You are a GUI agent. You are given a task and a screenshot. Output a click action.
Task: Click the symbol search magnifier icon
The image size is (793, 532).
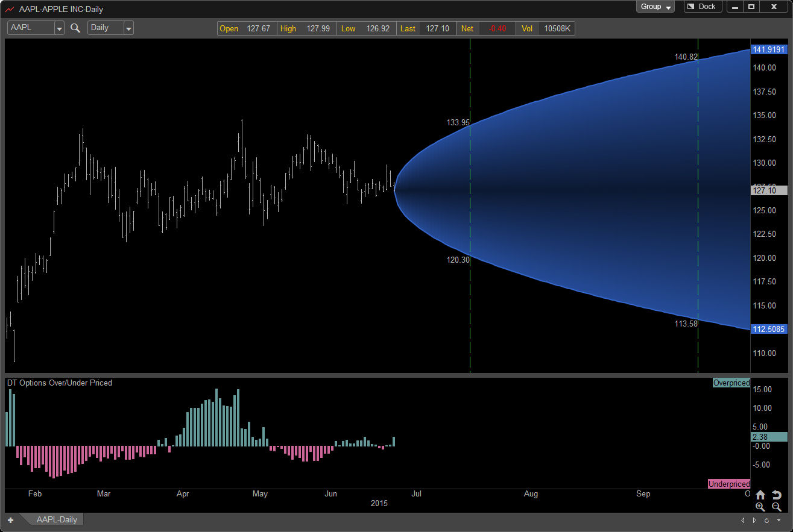(x=75, y=28)
